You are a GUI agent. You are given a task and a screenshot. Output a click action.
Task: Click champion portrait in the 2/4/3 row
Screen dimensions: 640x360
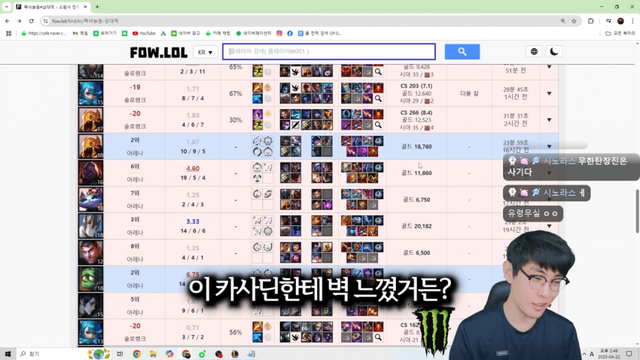91,200
